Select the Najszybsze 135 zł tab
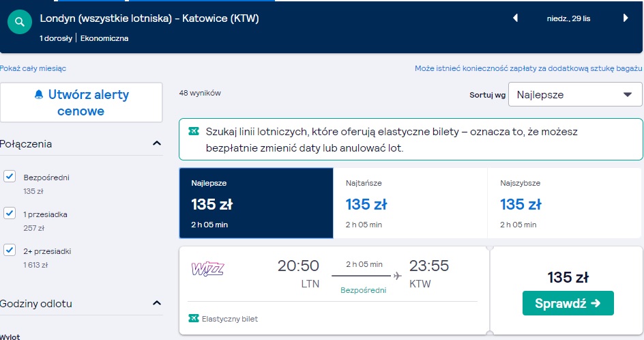Viewport: 644px width, 340px height. point(564,203)
